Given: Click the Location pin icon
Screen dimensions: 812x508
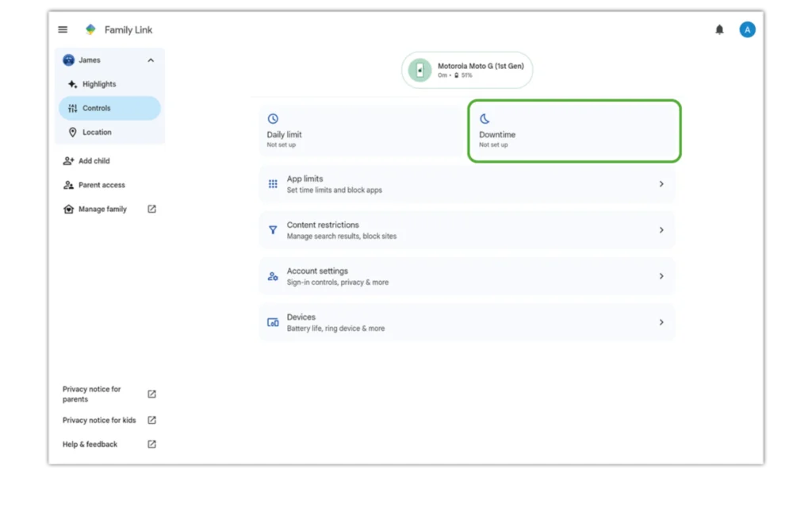Looking at the screenshot, I should (72, 133).
